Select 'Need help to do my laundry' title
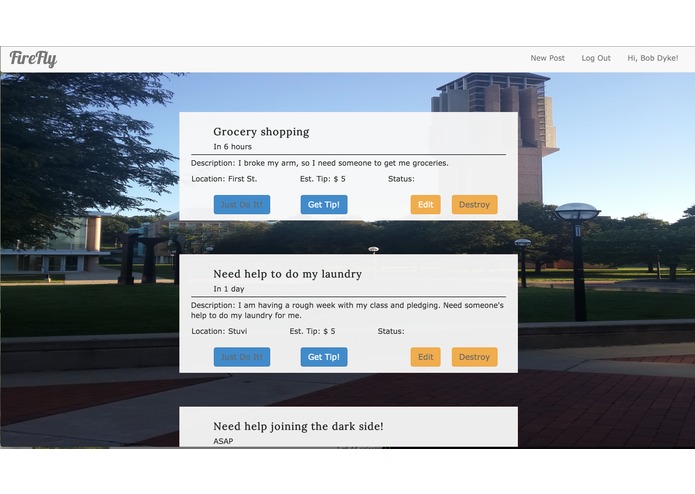This screenshot has width=695, height=494. (287, 274)
